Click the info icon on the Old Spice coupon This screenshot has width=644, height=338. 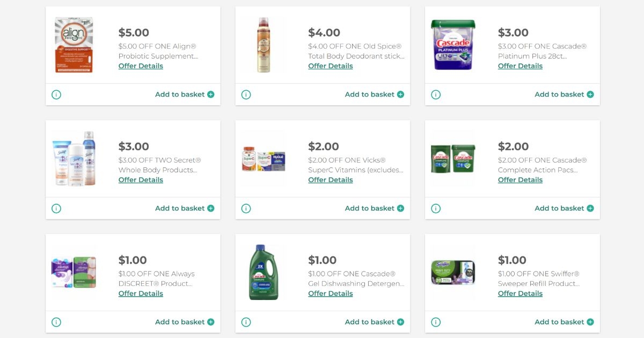(x=246, y=94)
